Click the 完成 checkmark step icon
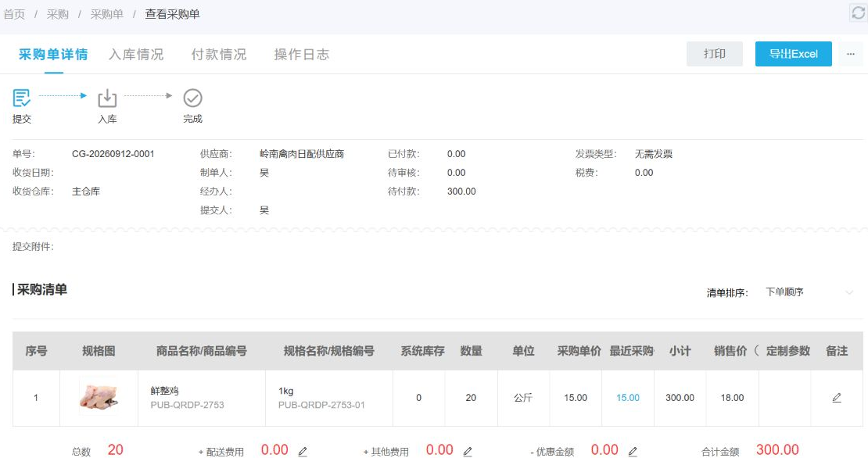This screenshot has height=458, width=868. click(192, 98)
